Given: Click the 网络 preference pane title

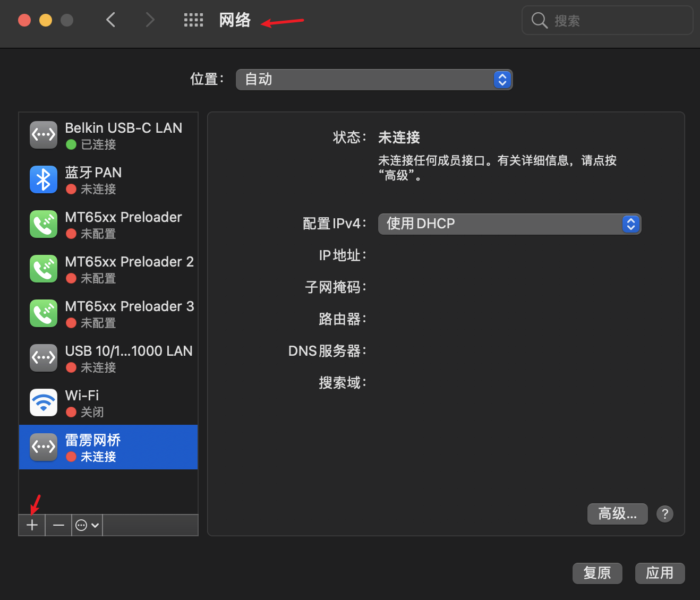Looking at the screenshot, I should tap(234, 20).
